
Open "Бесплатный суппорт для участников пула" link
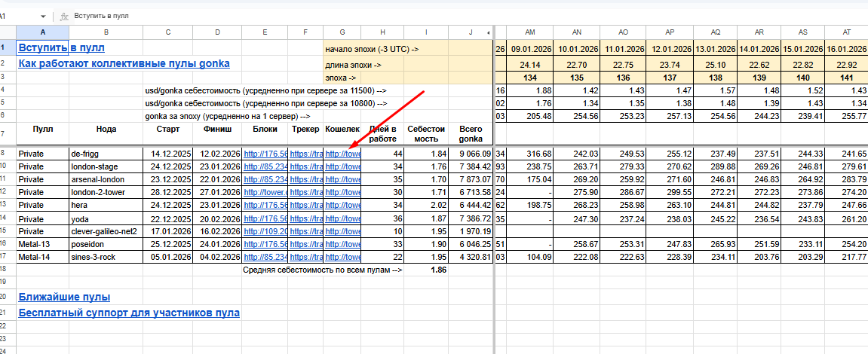point(128,312)
